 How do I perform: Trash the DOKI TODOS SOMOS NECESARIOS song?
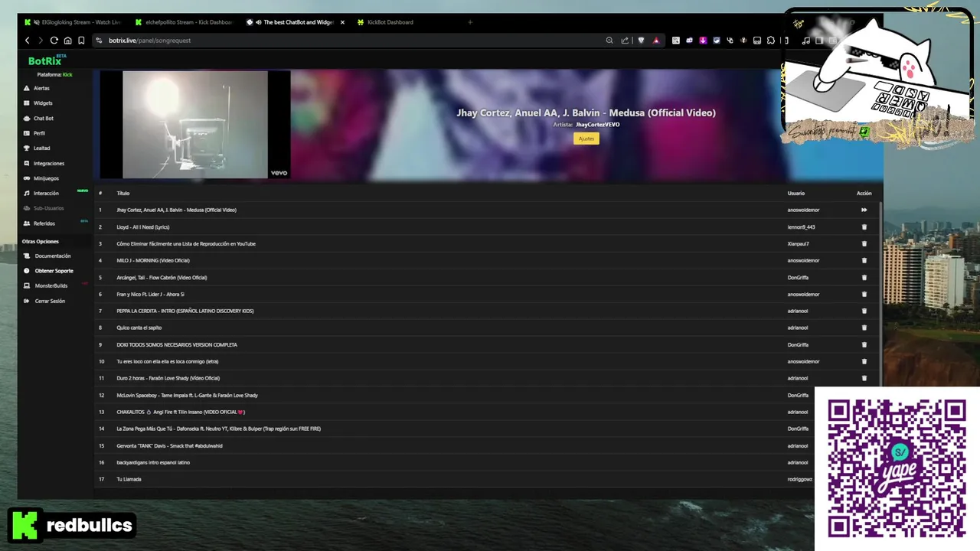pyautogui.click(x=864, y=344)
